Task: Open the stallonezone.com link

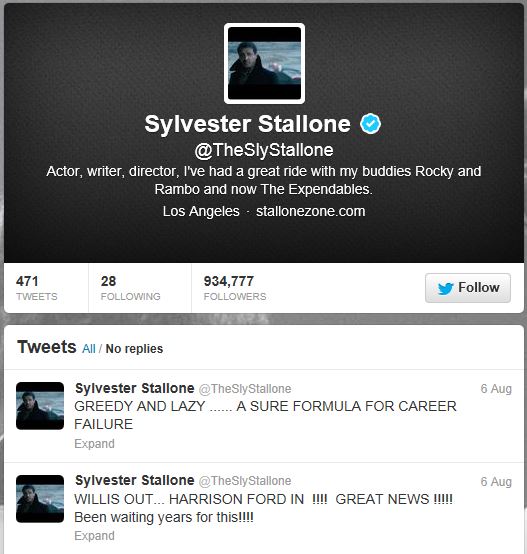Action: pos(310,211)
